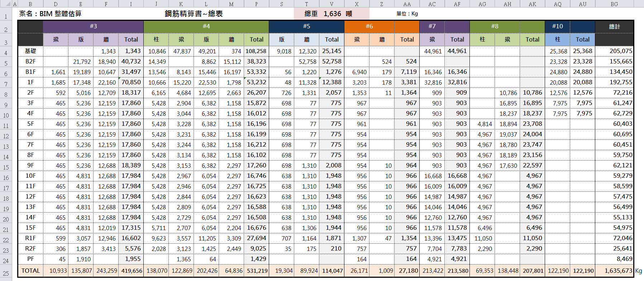This screenshot has height=281, width=644.
Task: Select cell 8,469 in PF row
Action: click(614, 259)
